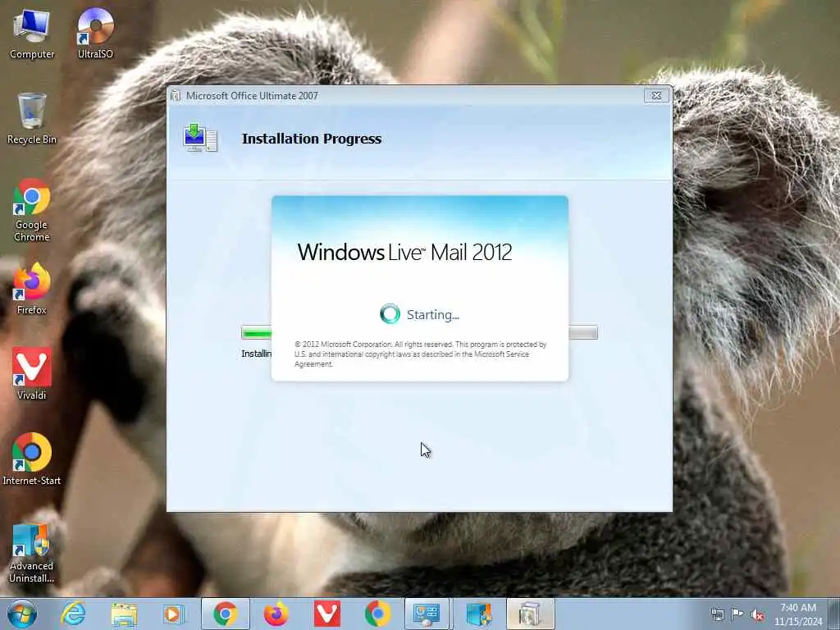Open the Internet-Start desktop shortcut
The height and width of the screenshot is (630, 840).
(32, 459)
